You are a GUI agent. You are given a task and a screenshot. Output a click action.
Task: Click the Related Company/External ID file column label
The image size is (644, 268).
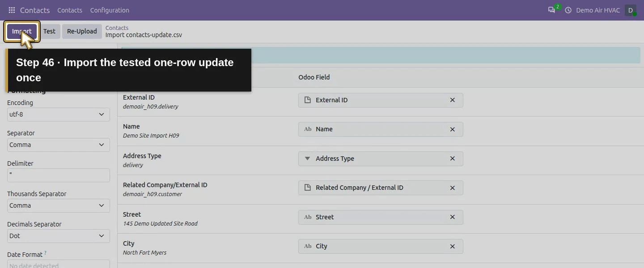click(x=165, y=185)
